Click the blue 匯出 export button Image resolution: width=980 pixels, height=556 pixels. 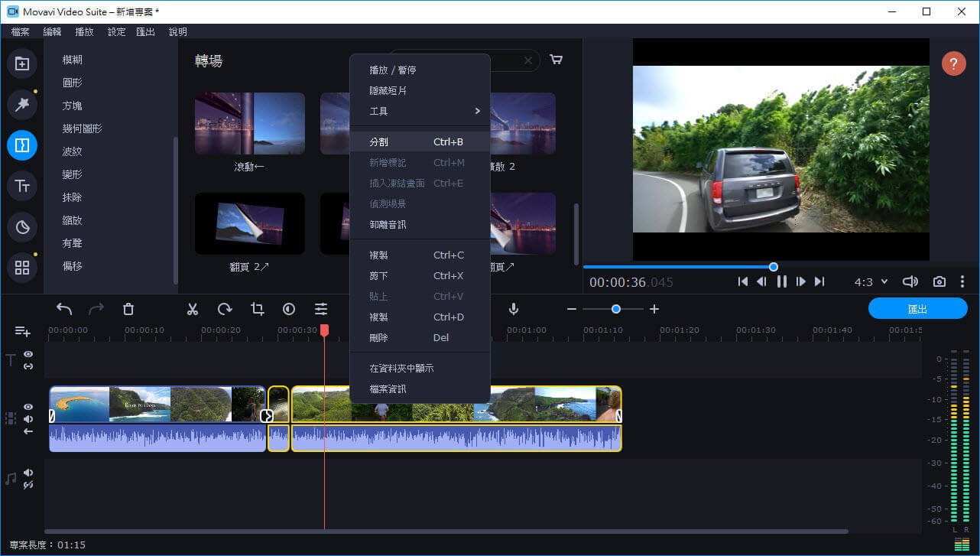(918, 309)
